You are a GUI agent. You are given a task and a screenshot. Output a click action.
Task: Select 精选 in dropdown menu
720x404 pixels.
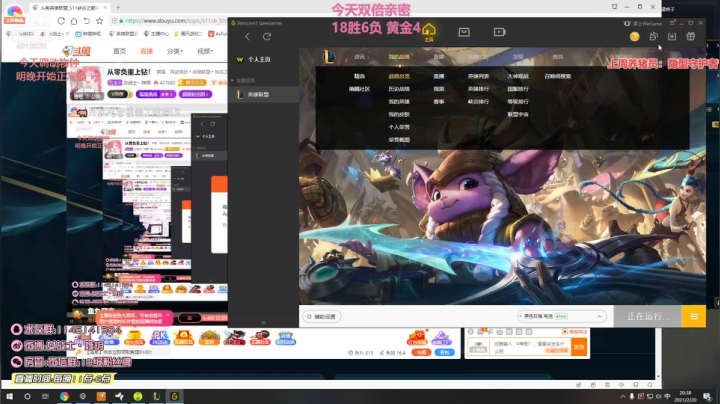tap(360, 76)
